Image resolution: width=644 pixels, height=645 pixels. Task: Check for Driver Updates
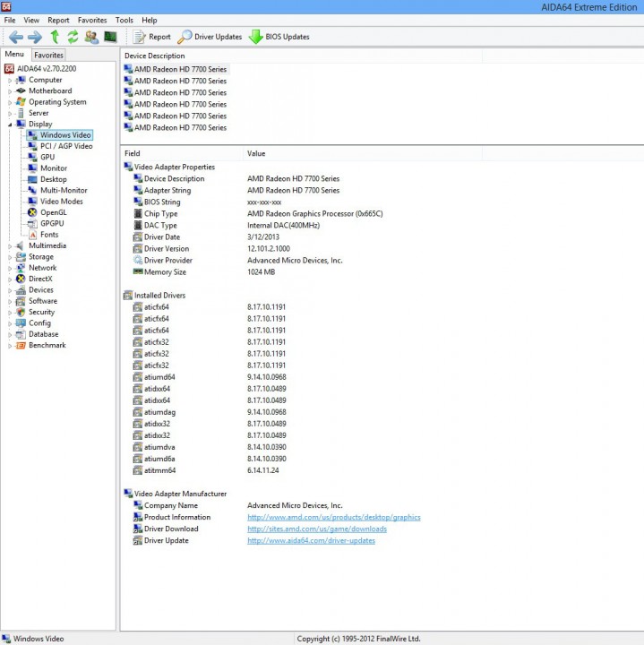210,37
